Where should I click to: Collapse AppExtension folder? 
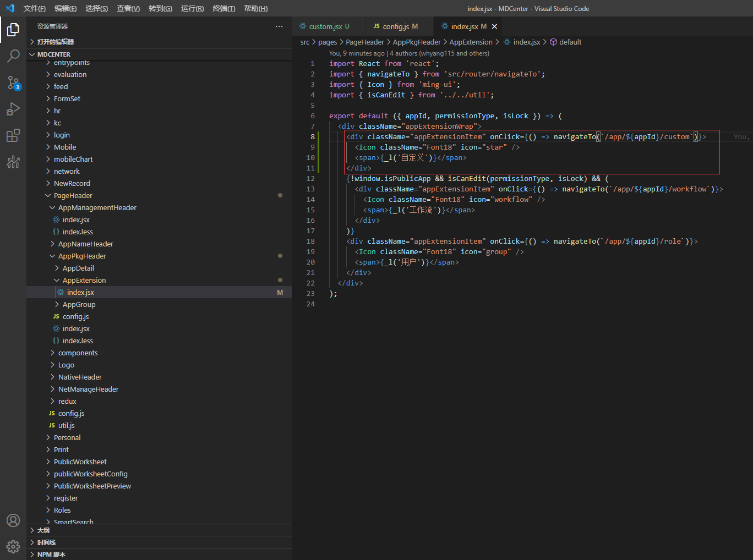click(159, 280)
